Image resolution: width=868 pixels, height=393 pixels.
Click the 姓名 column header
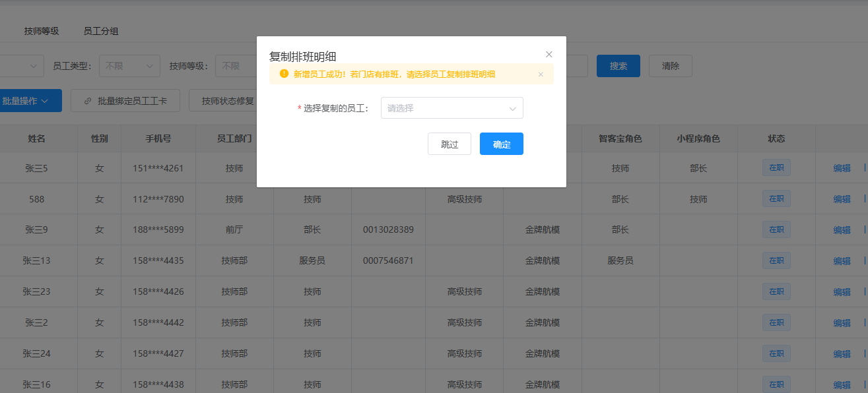tap(36, 139)
